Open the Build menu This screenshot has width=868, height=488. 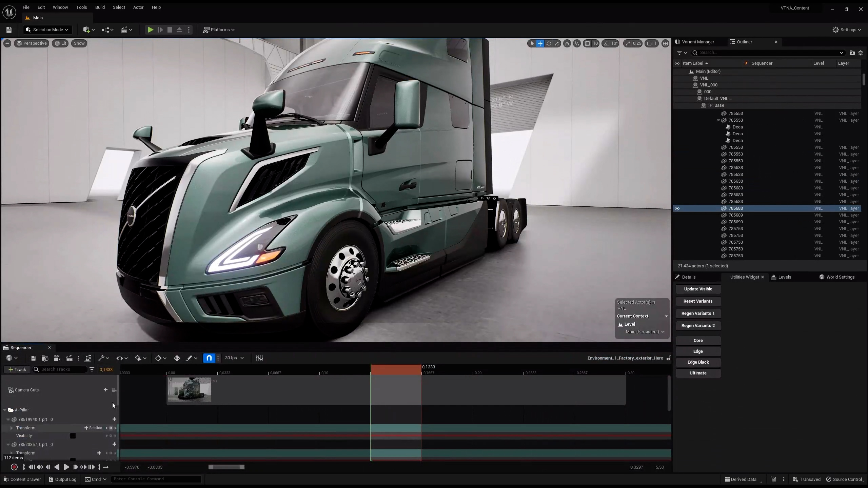(100, 7)
